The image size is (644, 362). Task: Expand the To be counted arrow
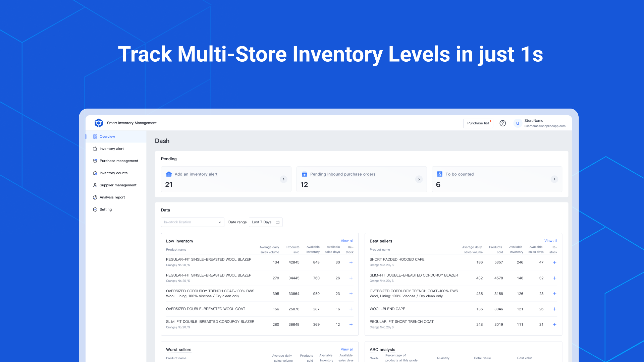pos(554,179)
